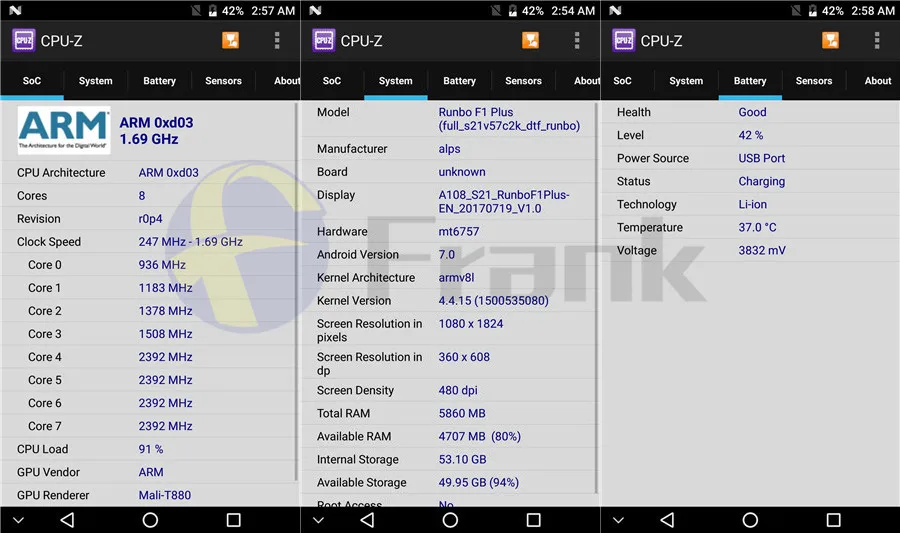Tap the Back navigation button in the left screenshot
The width and height of the screenshot is (900, 533).
[x=67, y=520]
